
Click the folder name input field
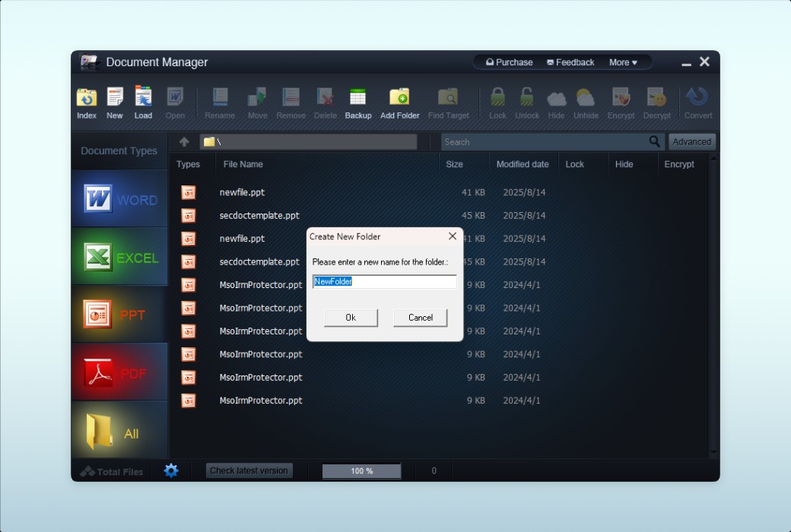tap(384, 282)
